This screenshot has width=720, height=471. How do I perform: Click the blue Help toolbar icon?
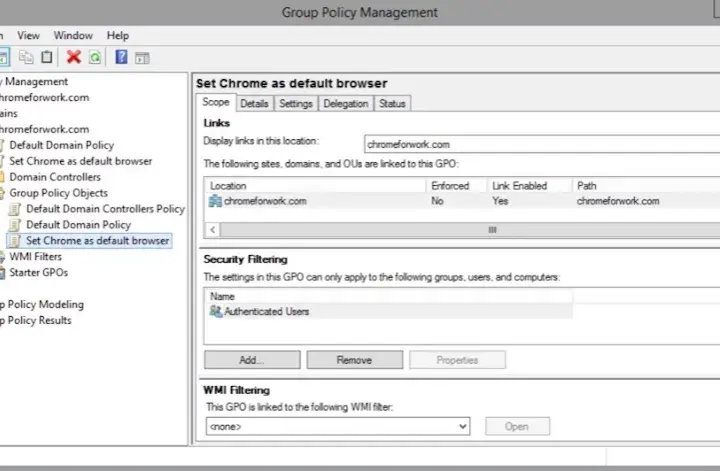click(x=121, y=57)
